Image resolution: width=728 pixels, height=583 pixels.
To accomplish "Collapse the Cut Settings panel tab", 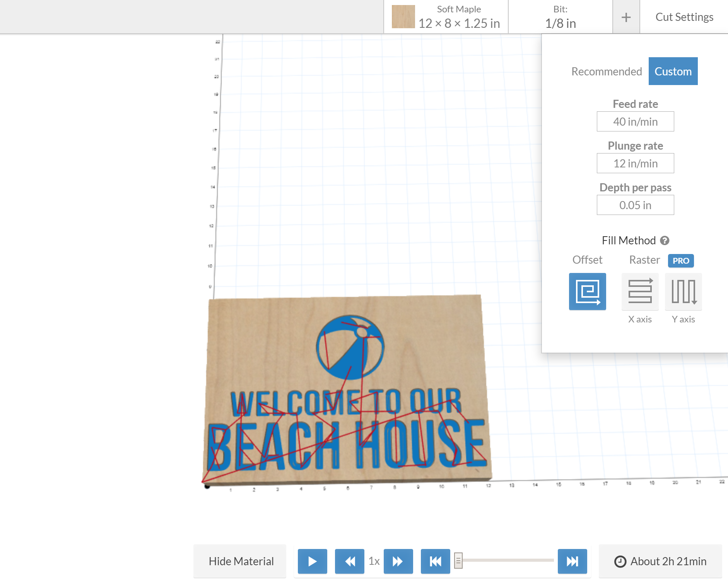I will (x=684, y=17).
